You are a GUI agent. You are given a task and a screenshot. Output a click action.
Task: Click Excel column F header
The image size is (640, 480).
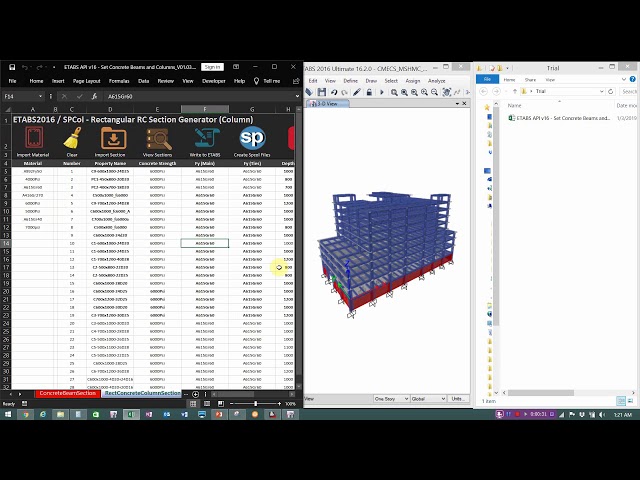(205, 109)
